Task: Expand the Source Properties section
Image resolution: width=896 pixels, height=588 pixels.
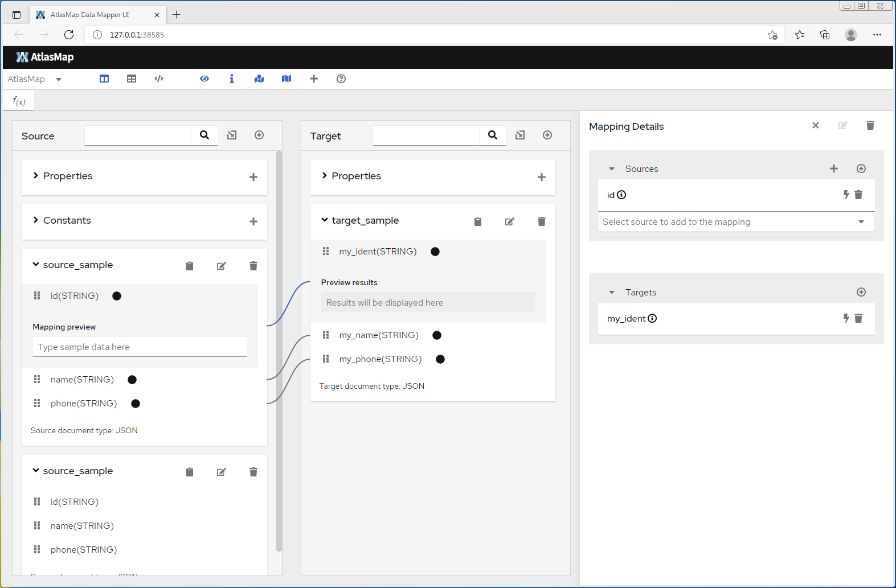Action: [36, 176]
